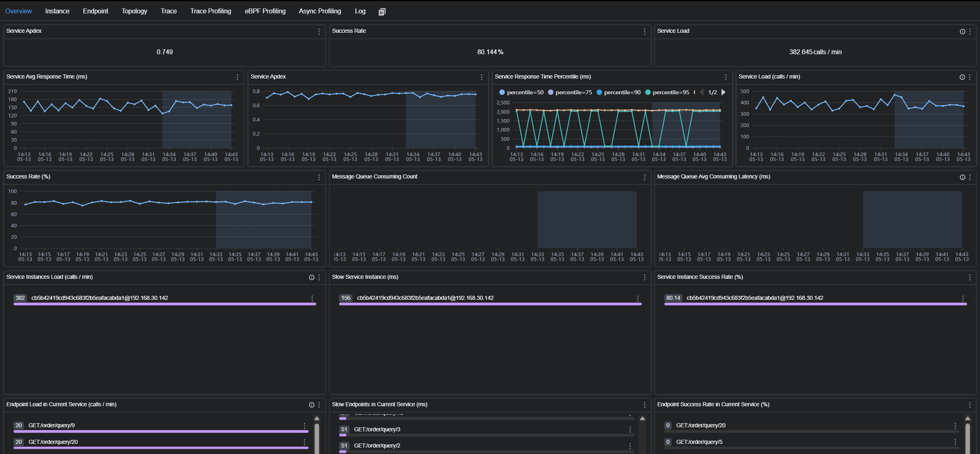Open Slow Service Instance widget options
Viewport: 980px width, 454px height.
click(x=644, y=278)
